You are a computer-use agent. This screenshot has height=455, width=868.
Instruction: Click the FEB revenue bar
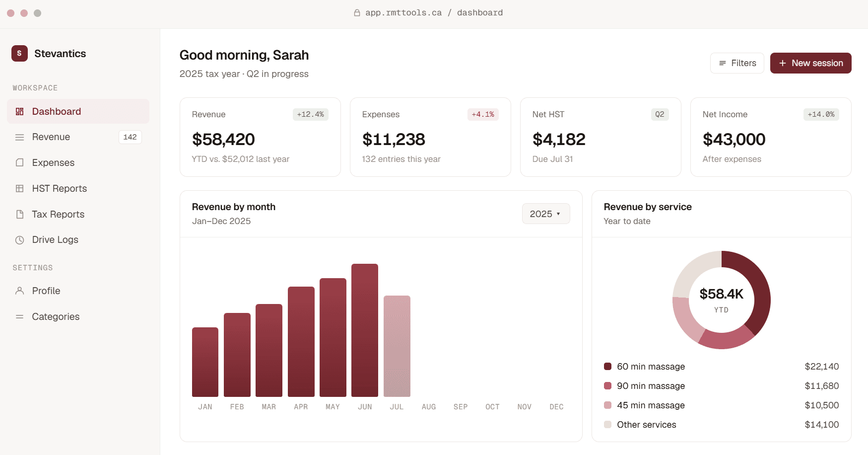(x=237, y=355)
